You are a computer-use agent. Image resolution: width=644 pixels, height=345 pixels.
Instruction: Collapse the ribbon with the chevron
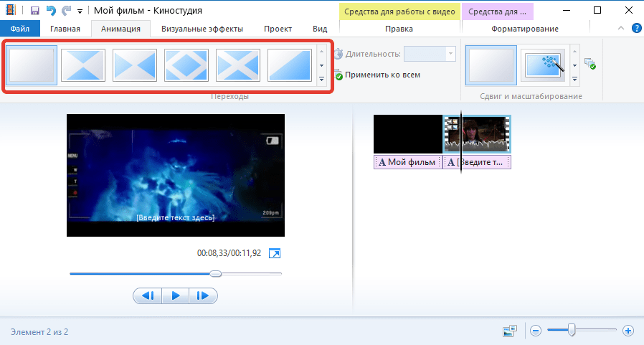pyautogui.click(x=621, y=29)
